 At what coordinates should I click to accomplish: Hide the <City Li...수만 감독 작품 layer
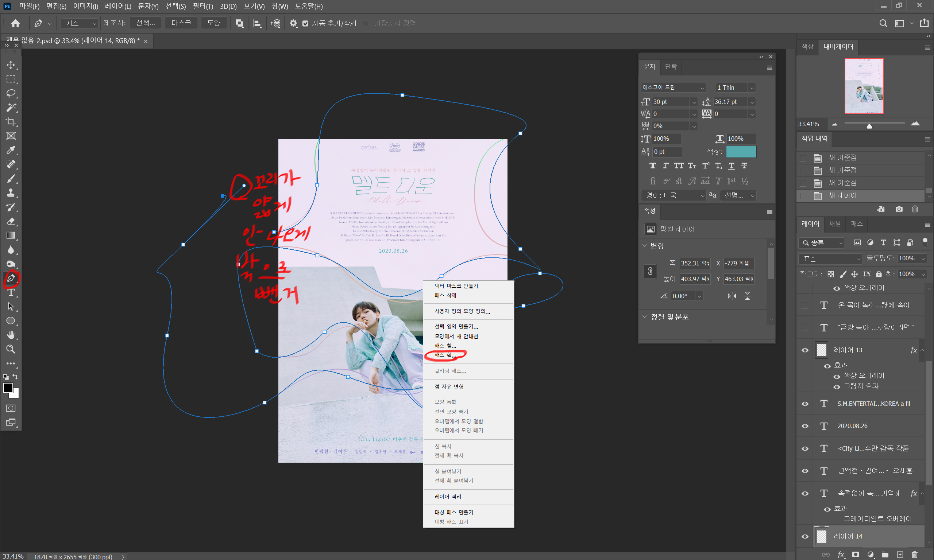pyautogui.click(x=805, y=449)
